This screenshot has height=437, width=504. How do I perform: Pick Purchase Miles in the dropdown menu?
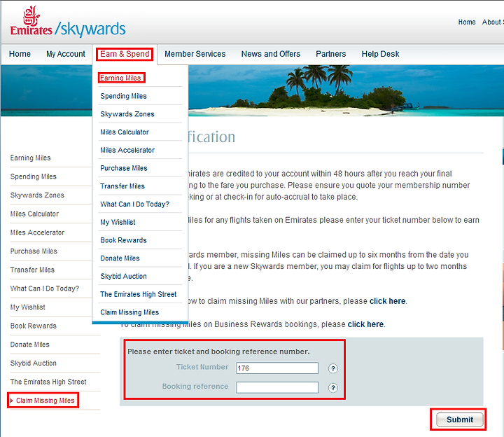(x=124, y=168)
